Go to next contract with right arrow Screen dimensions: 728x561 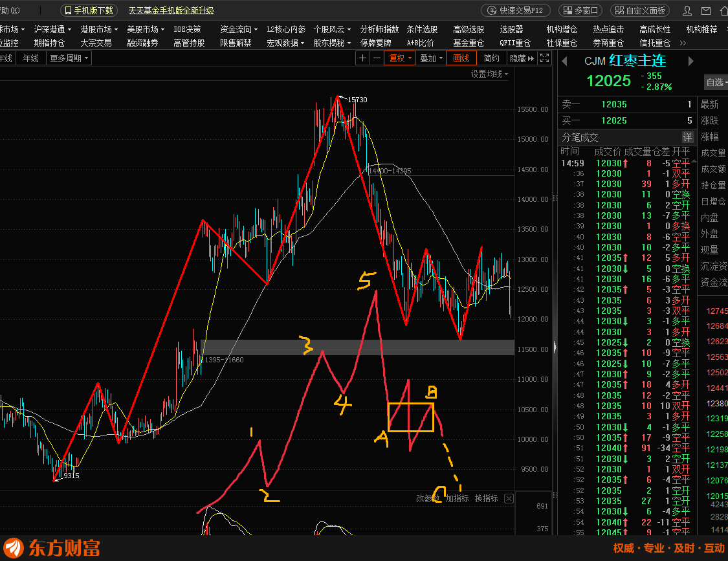(691, 61)
